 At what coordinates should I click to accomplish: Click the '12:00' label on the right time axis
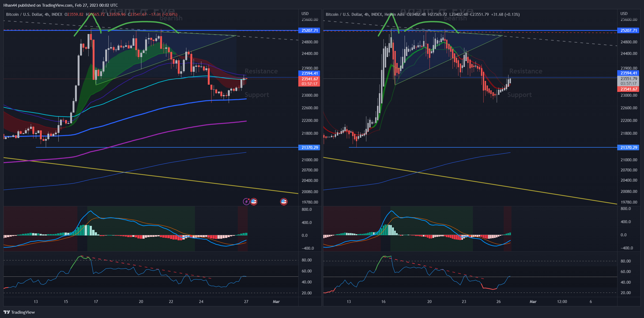562,302
